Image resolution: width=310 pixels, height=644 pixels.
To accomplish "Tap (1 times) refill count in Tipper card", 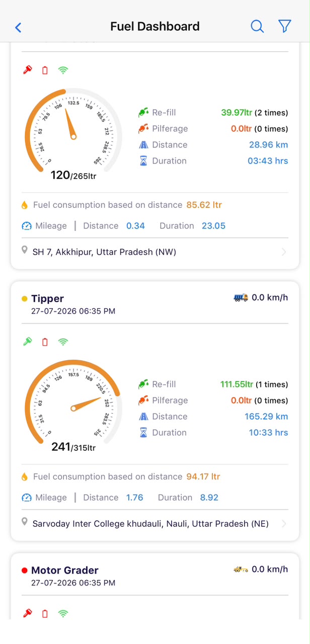I will coord(272,384).
